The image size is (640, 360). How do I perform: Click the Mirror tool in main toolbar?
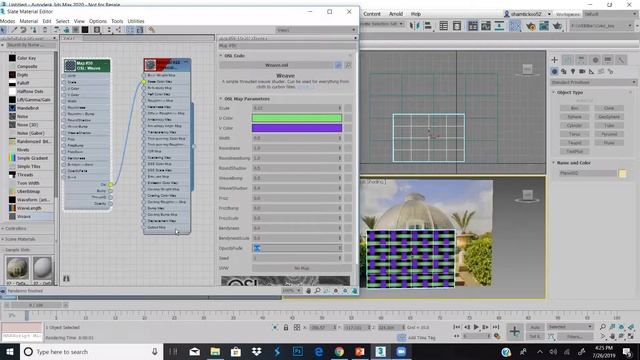click(x=414, y=26)
